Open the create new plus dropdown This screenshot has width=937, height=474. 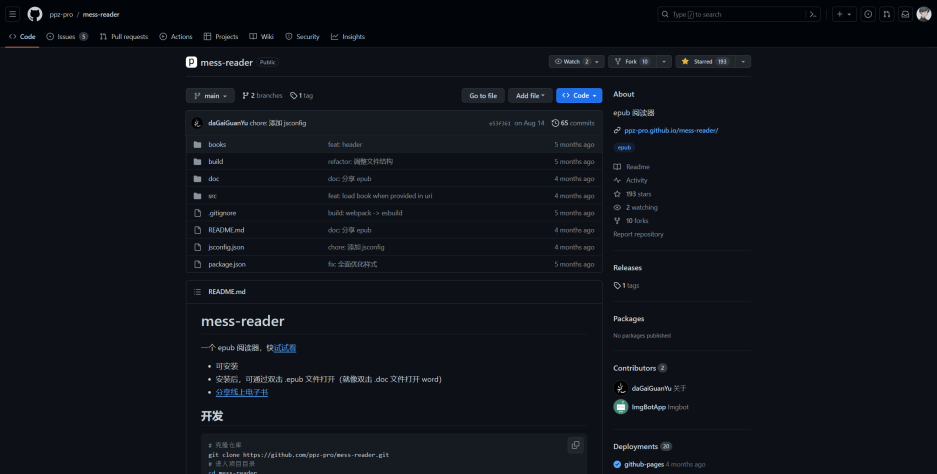(844, 14)
